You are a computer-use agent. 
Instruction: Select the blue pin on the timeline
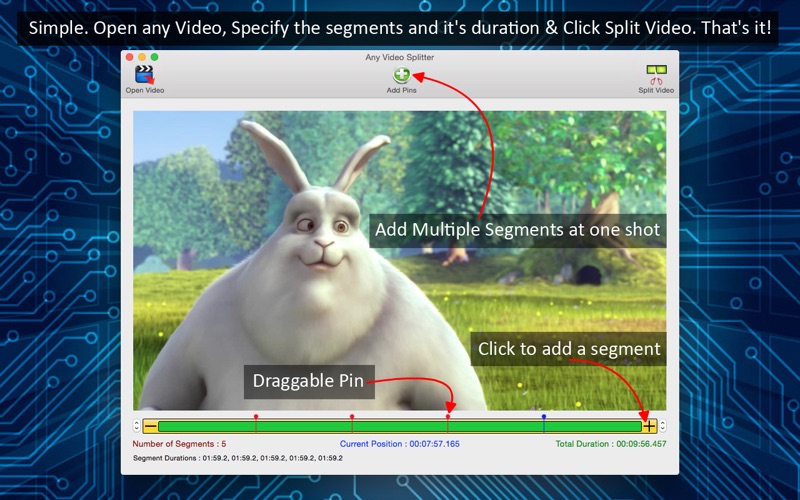pyautogui.click(x=544, y=417)
